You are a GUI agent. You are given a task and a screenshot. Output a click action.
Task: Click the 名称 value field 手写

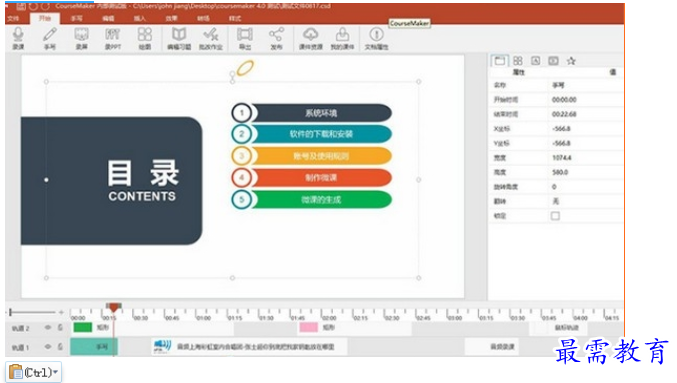tap(558, 85)
